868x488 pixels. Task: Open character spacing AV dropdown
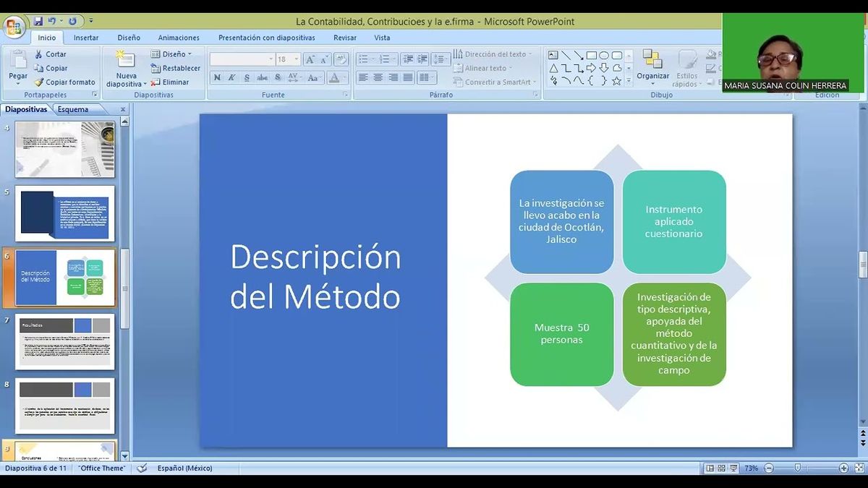[295, 77]
